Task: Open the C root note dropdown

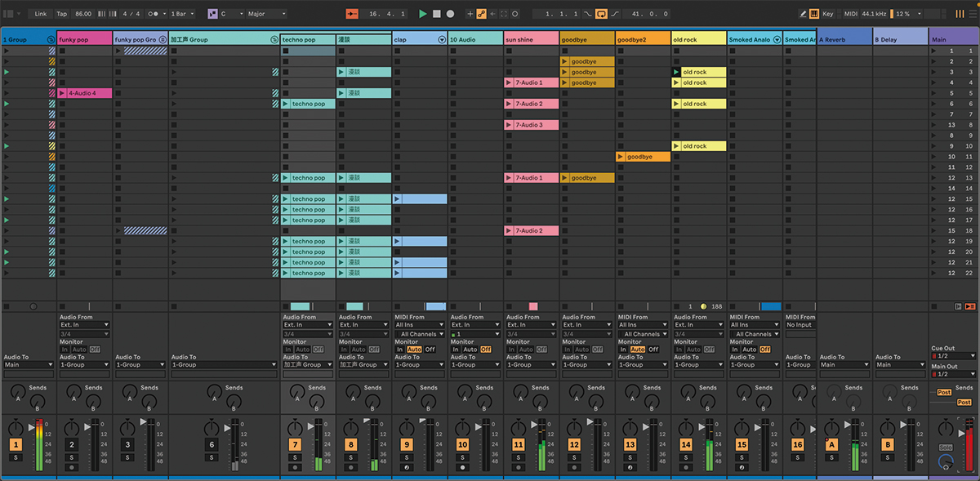Action: 232,14
